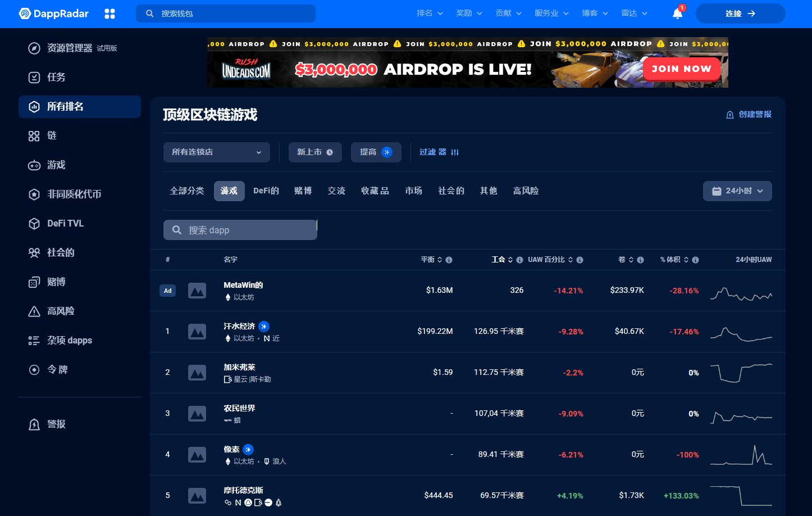This screenshot has height=516, width=812.
Task: Open the DappRadar logo home link
Action: 53,13
